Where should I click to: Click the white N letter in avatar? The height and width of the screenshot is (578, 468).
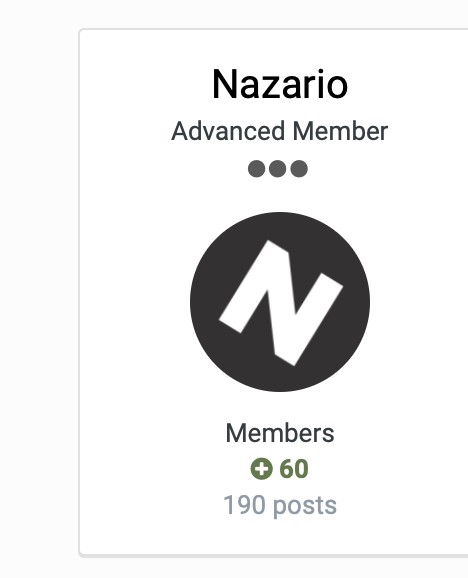(281, 303)
